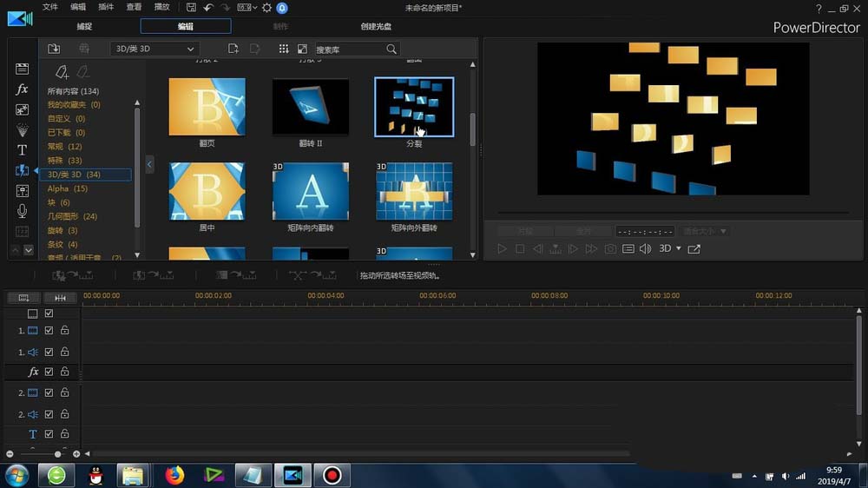This screenshot has height=488, width=868.
Task: Click the zoom out minus on timeline
Action: coord(10,453)
